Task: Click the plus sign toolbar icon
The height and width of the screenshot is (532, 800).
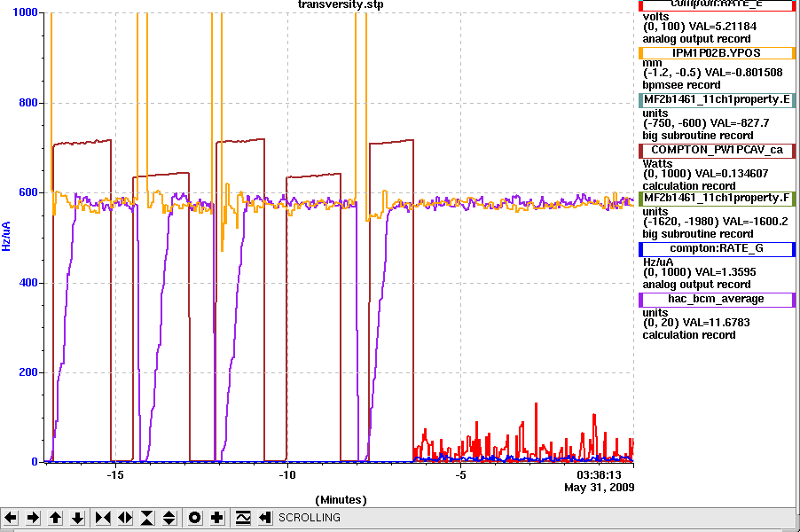Action: point(216,518)
